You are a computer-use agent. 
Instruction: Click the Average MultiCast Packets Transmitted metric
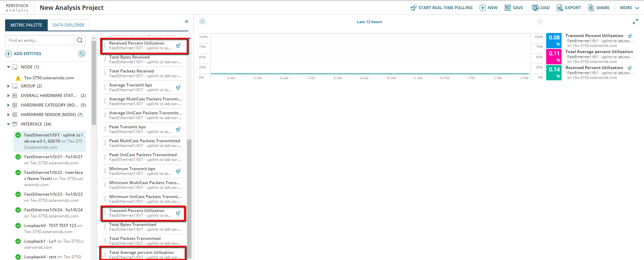point(142,101)
